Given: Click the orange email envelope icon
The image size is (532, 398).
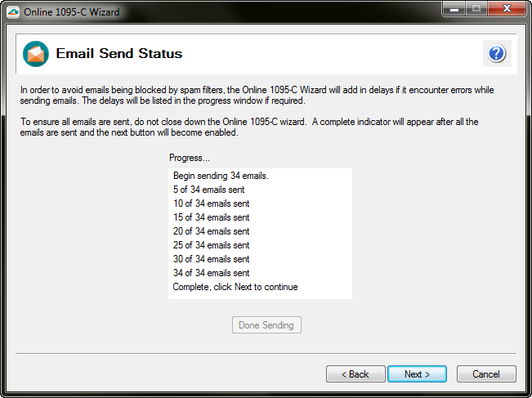Looking at the screenshot, I should point(36,54).
